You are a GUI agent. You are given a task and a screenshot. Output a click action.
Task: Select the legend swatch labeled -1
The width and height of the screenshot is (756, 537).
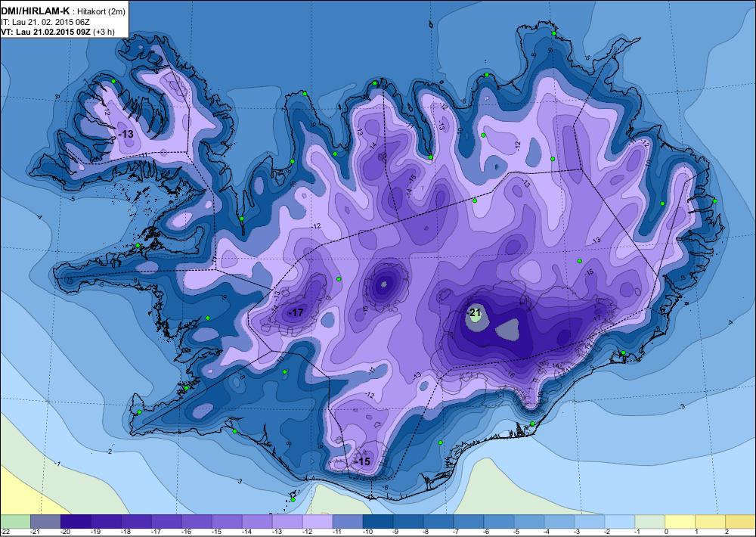pos(650,521)
